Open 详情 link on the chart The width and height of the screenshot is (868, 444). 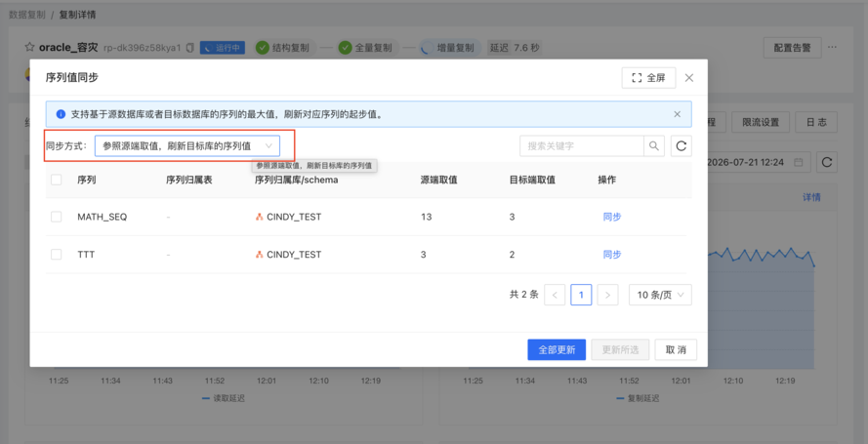[x=811, y=197]
